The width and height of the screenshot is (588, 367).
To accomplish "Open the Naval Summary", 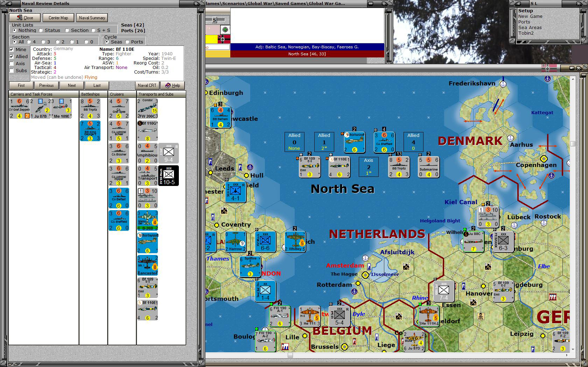I will (x=92, y=18).
